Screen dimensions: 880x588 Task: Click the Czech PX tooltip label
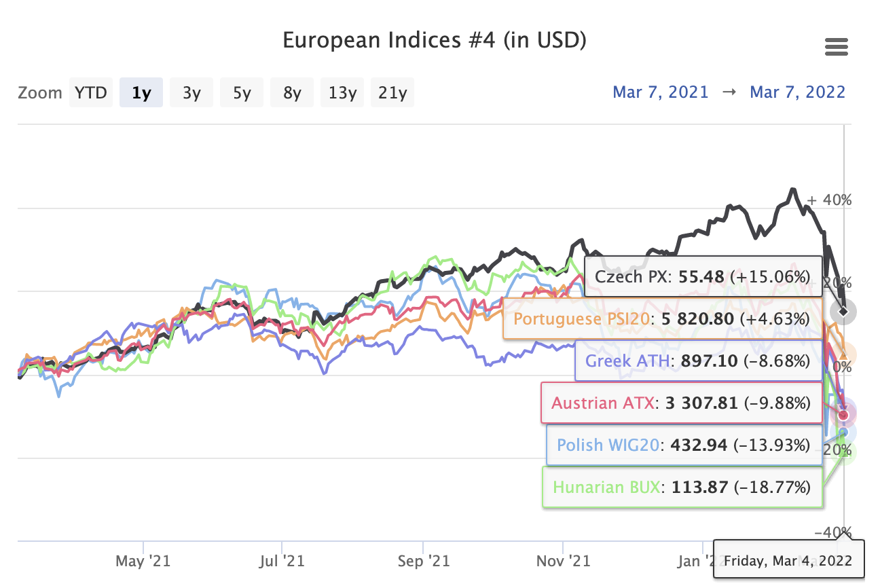[x=702, y=277]
